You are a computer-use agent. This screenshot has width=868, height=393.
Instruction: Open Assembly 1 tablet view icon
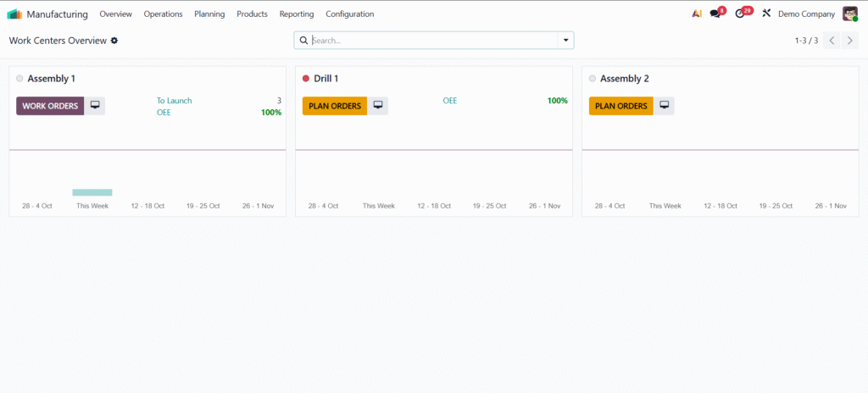click(x=95, y=106)
